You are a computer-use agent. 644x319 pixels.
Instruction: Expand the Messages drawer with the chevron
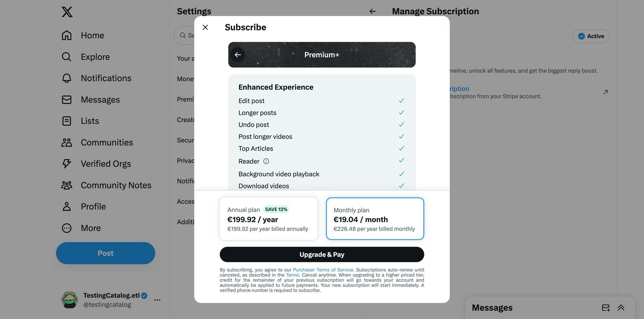coord(621,308)
